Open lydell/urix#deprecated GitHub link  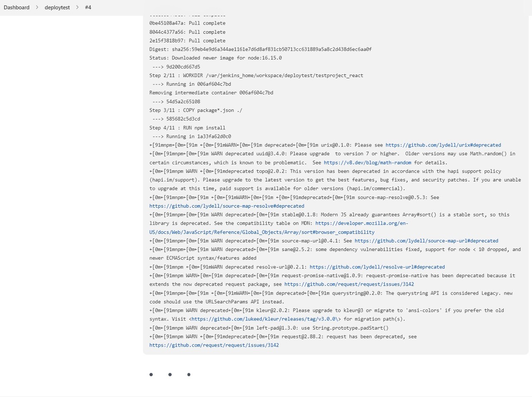pyautogui.click(x=443, y=145)
